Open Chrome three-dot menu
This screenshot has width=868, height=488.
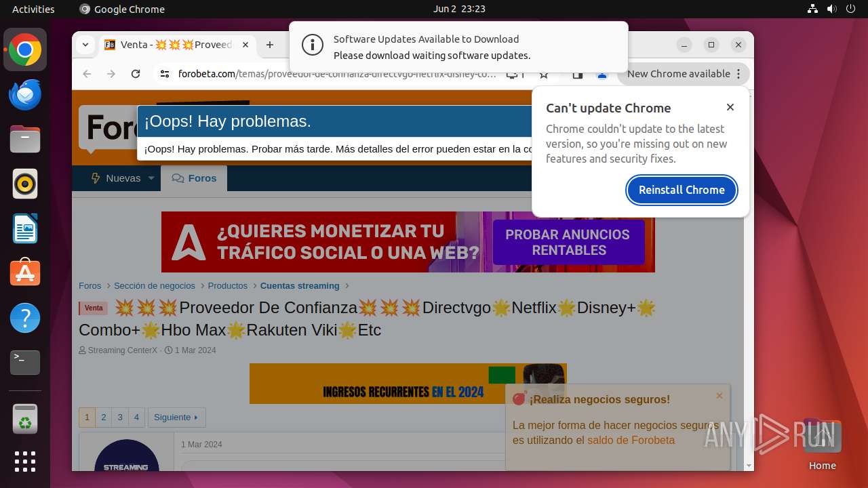click(739, 74)
